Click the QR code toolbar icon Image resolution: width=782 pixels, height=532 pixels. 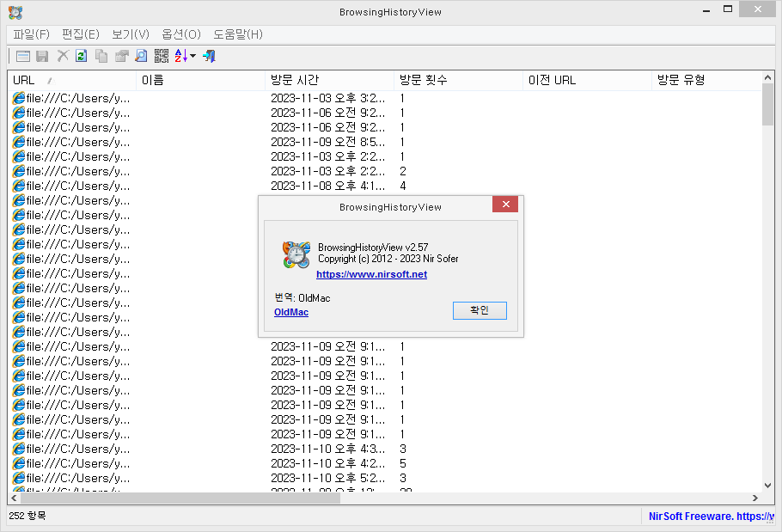point(161,56)
